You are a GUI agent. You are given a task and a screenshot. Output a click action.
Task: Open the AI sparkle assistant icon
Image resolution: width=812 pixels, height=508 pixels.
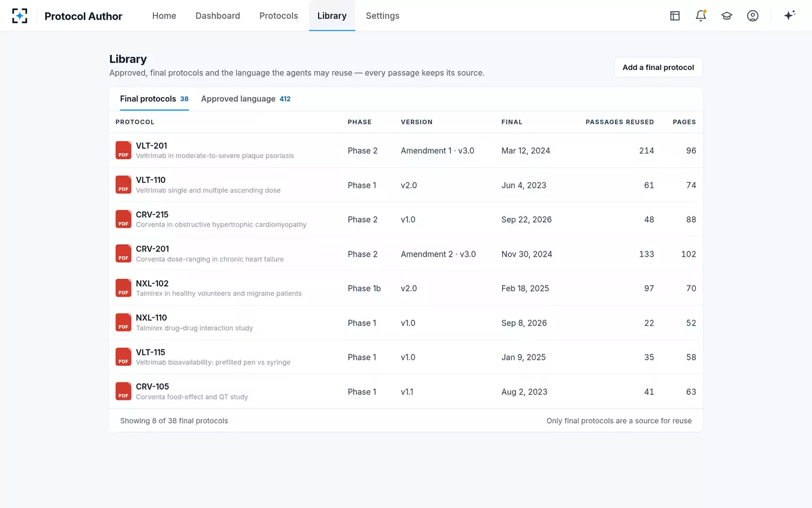point(789,15)
